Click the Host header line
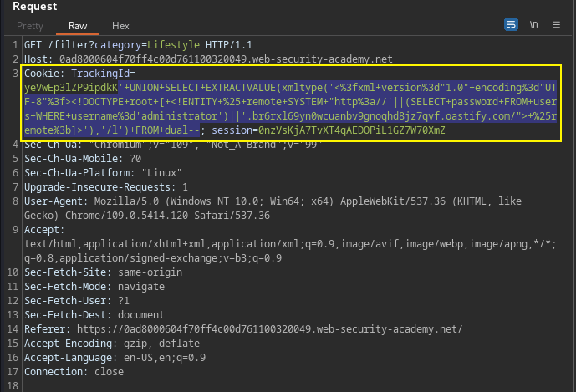The width and height of the screenshot is (576, 392). tap(208, 59)
